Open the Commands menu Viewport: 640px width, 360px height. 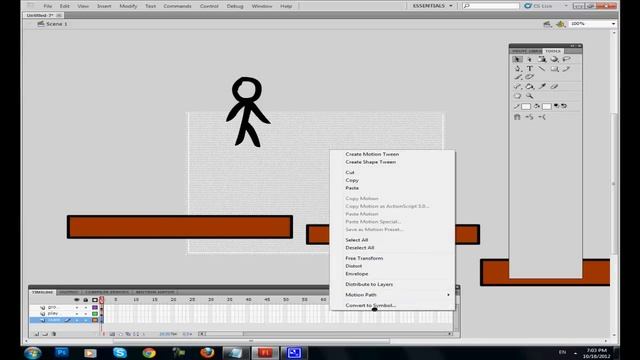177,6
